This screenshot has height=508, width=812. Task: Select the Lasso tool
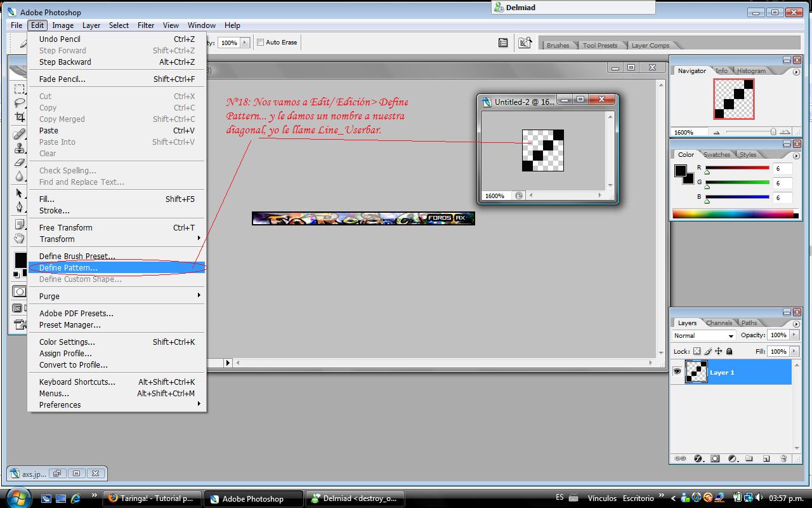coord(19,103)
